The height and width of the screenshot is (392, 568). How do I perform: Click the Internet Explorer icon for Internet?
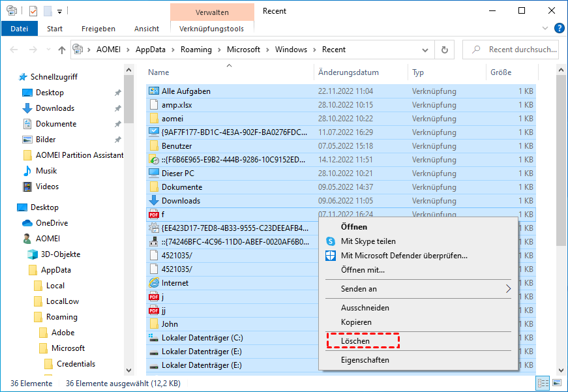click(154, 282)
